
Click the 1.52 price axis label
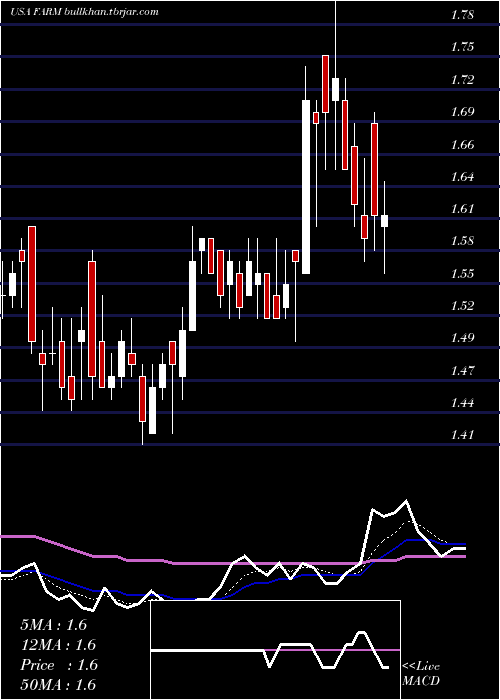tap(462, 306)
